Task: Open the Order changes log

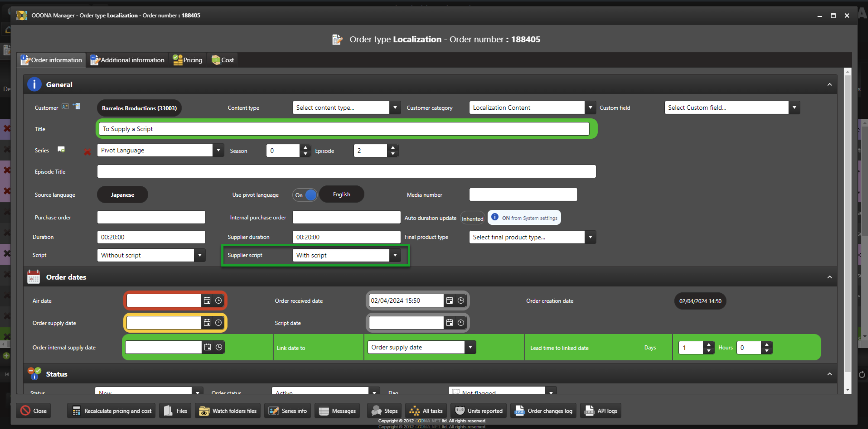Action: point(543,411)
